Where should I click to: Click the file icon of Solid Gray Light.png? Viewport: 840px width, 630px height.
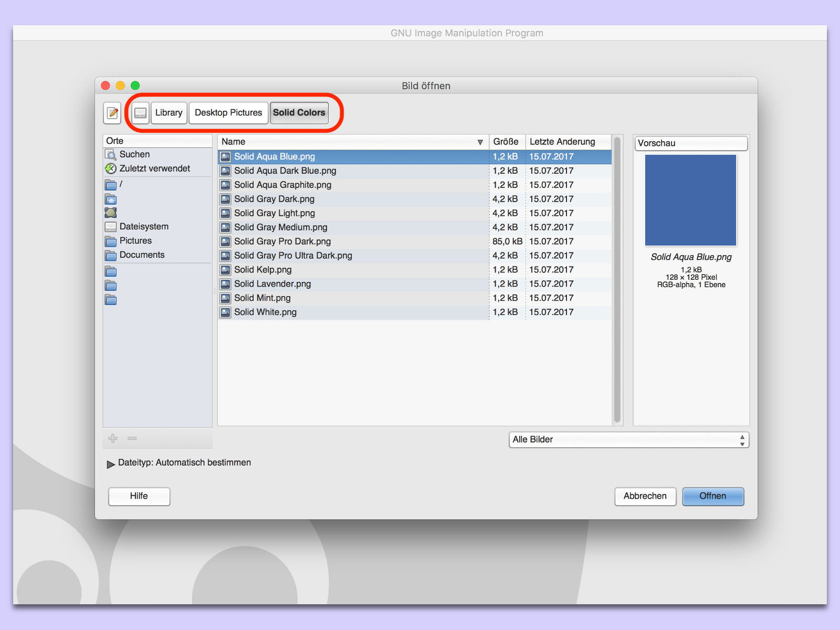click(225, 213)
